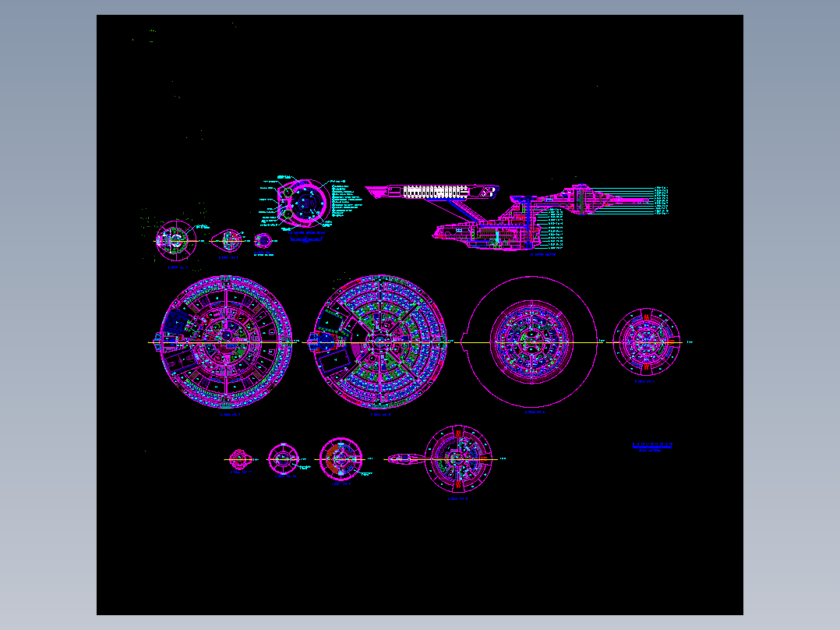Select the second deck plan in the bottom row
This screenshot has height=630, width=840.
(x=284, y=459)
